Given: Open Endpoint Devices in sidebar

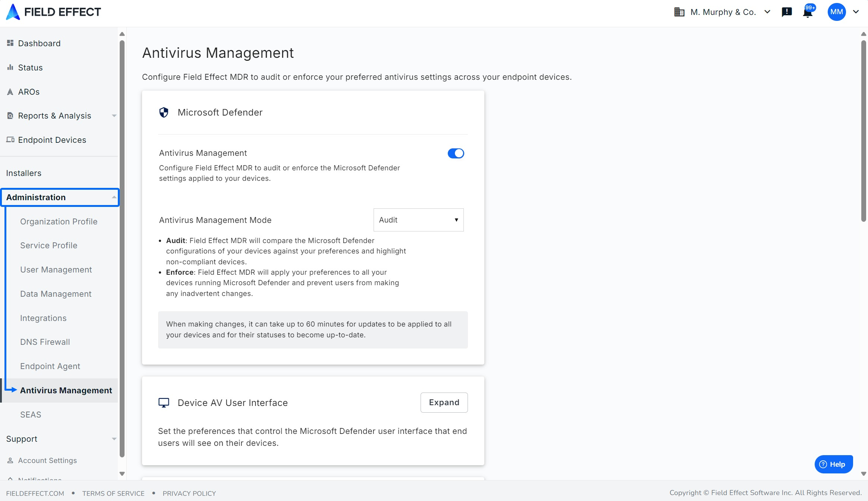Looking at the screenshot, I should [52, 140].
